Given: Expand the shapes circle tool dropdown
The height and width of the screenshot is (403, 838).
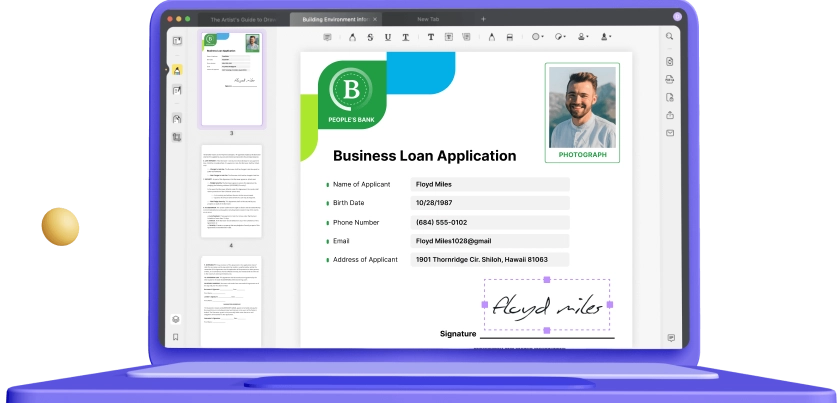Looking at the screenshot, I should [537, 37].
